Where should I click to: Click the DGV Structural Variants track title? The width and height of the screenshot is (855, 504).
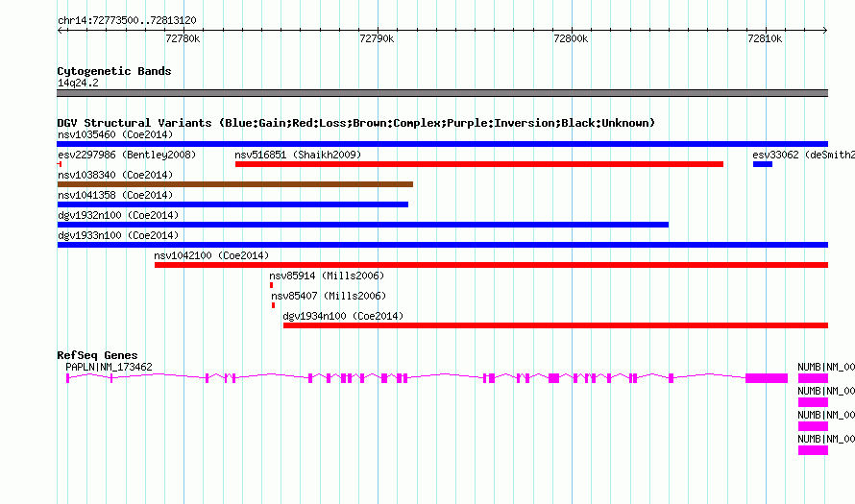click(355, 123)
